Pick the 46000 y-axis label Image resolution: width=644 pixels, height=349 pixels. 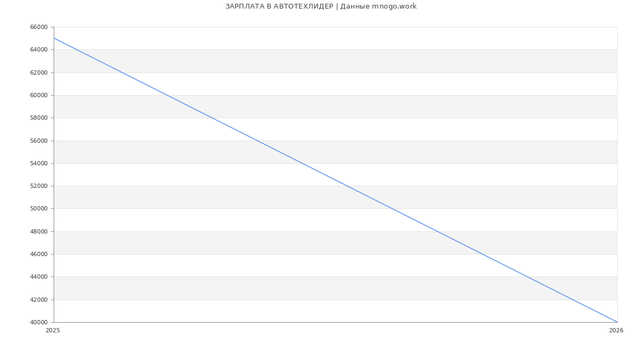(40, 255)
